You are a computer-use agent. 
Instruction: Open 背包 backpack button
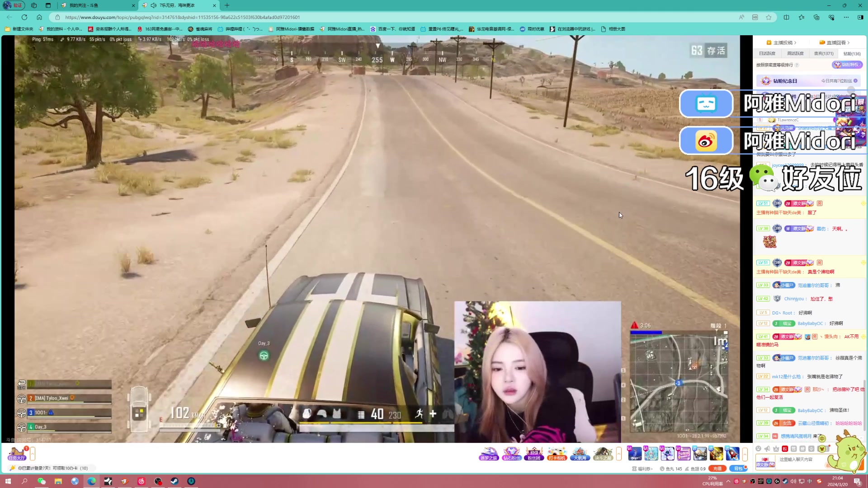tap(738, 469)
